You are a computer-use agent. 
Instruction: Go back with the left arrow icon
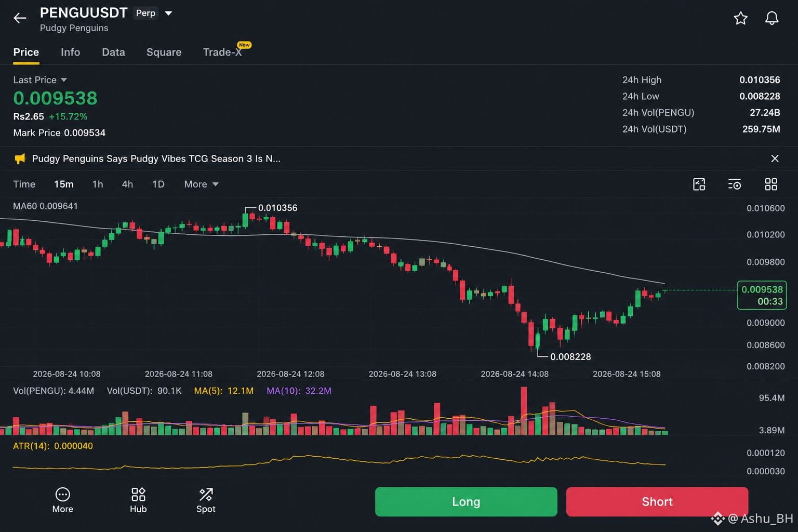pos(20,18)
